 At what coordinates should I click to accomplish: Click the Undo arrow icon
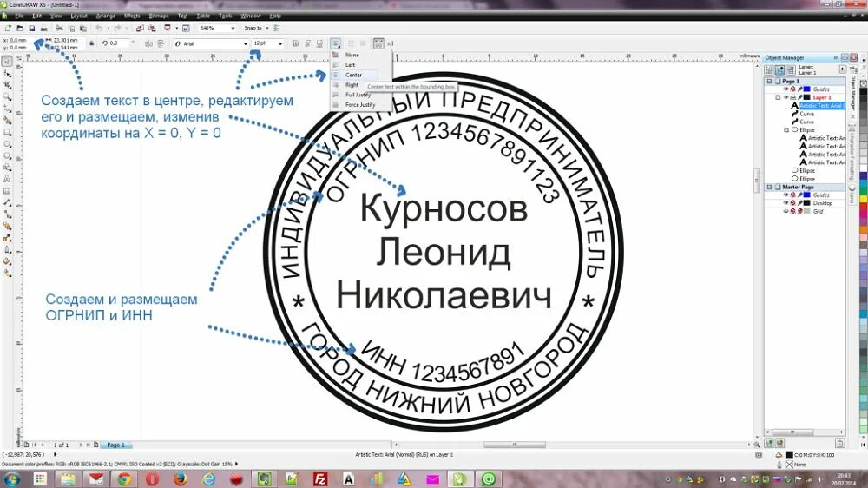pos(99,29)
